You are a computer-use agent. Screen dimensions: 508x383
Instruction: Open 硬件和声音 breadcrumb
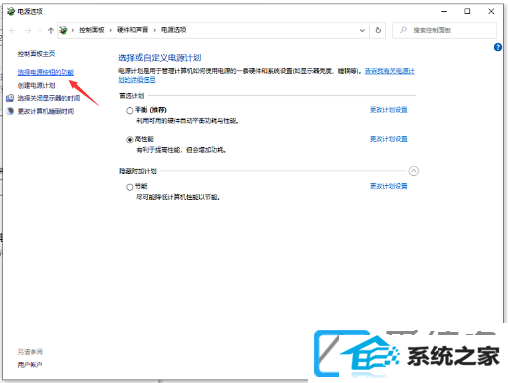pyautogui.click(x=132, y=30)
